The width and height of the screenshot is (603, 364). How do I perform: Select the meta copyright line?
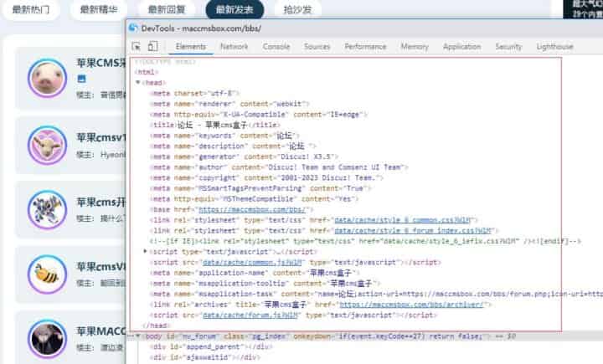click(266, 177)
